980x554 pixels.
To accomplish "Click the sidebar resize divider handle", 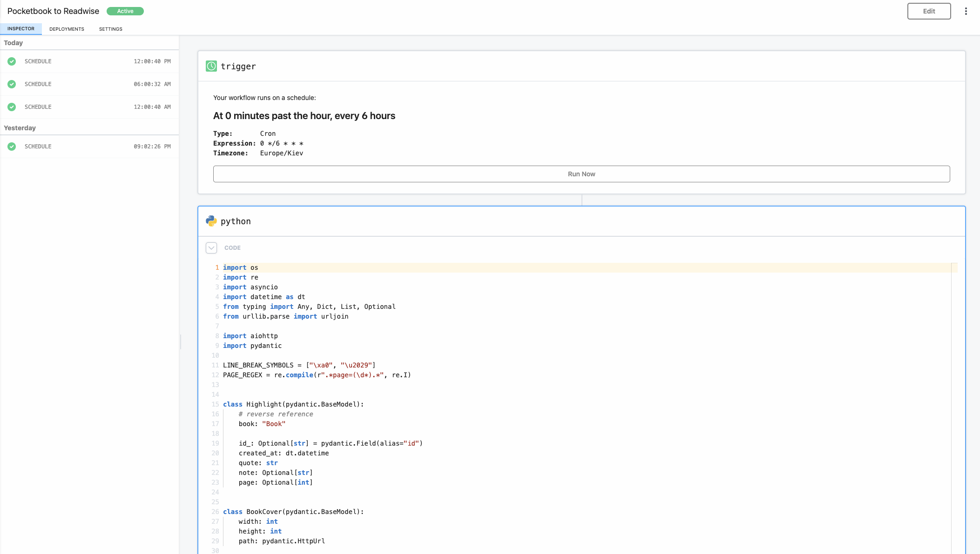I will click(x=181, y=342).
